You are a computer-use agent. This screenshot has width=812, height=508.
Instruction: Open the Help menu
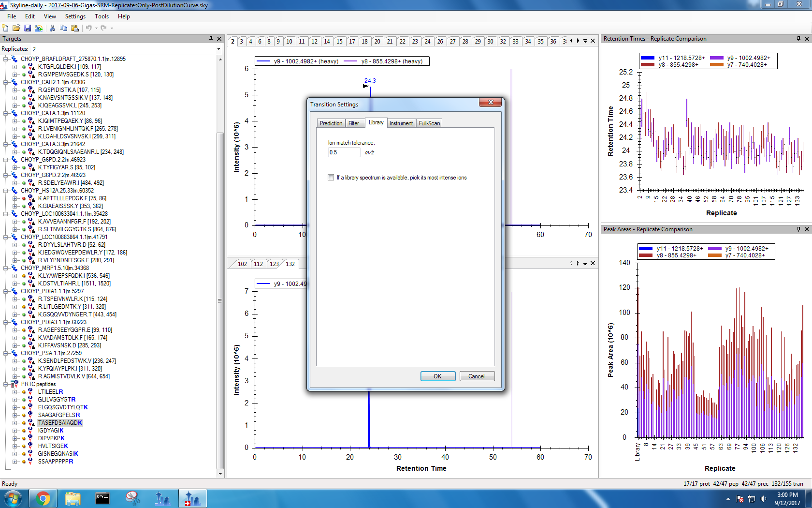[124, 16]
